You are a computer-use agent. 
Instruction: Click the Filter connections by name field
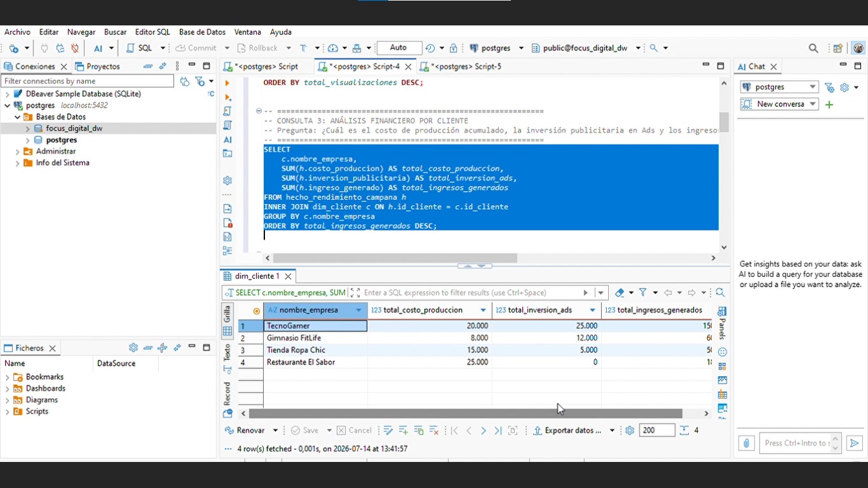88,81
